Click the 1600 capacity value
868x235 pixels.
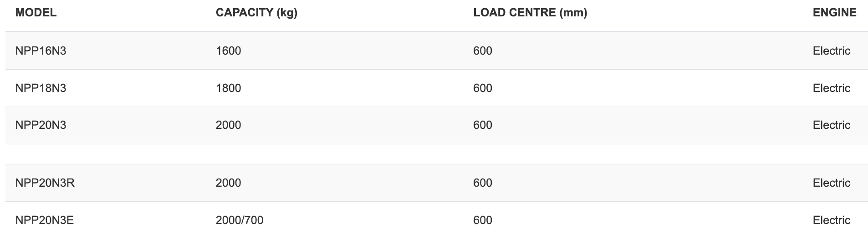click(x=228, y=51)
